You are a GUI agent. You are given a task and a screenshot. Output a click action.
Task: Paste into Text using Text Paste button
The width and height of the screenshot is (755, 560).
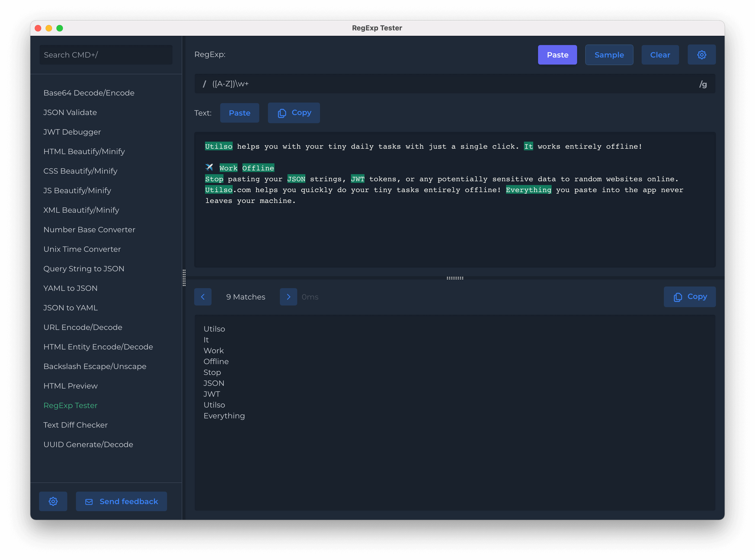point(239,113)
